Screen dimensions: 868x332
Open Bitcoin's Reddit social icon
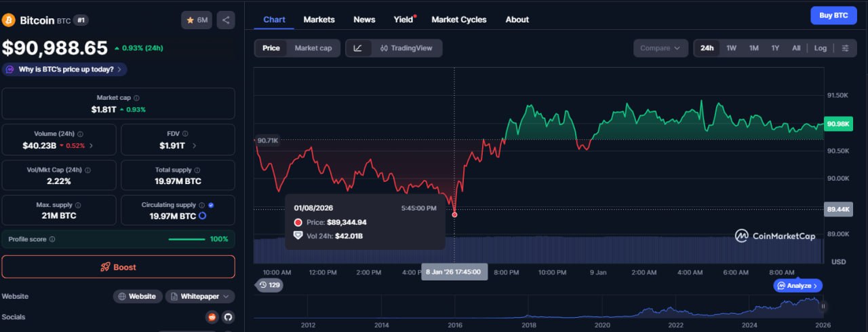pos(212,317)
